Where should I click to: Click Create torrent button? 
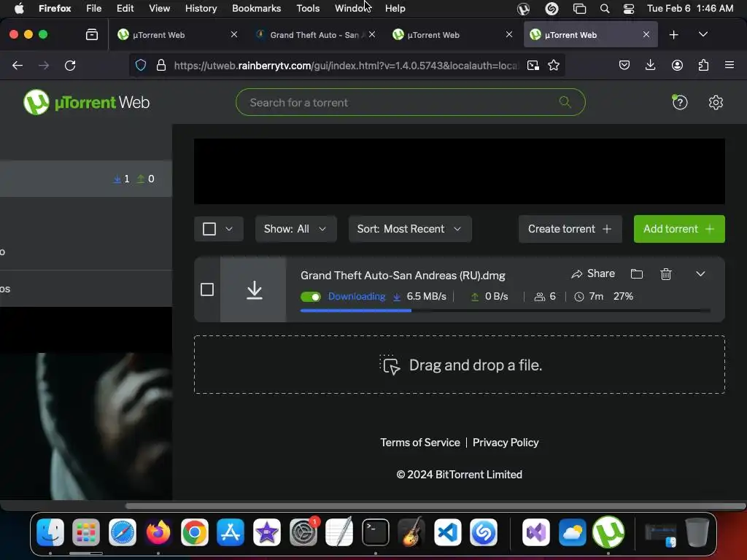tap(570, 229)
